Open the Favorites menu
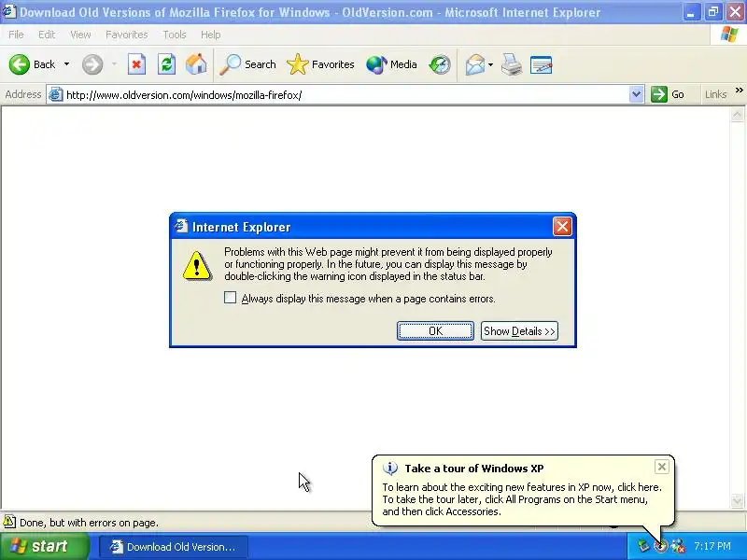Image resolution: width=747 pixels, height=560 pixels. click(x=127, y=35)
